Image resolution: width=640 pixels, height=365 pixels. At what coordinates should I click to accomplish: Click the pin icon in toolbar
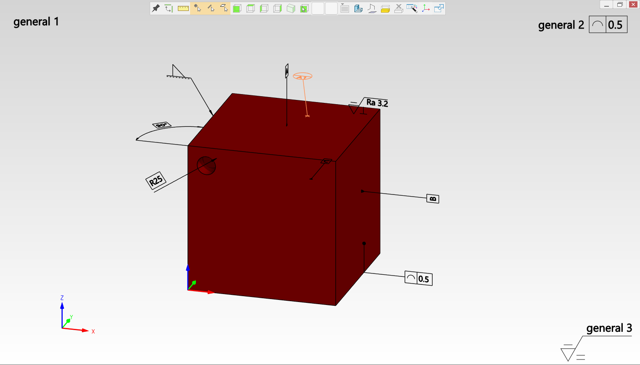[x=156, y=8]
